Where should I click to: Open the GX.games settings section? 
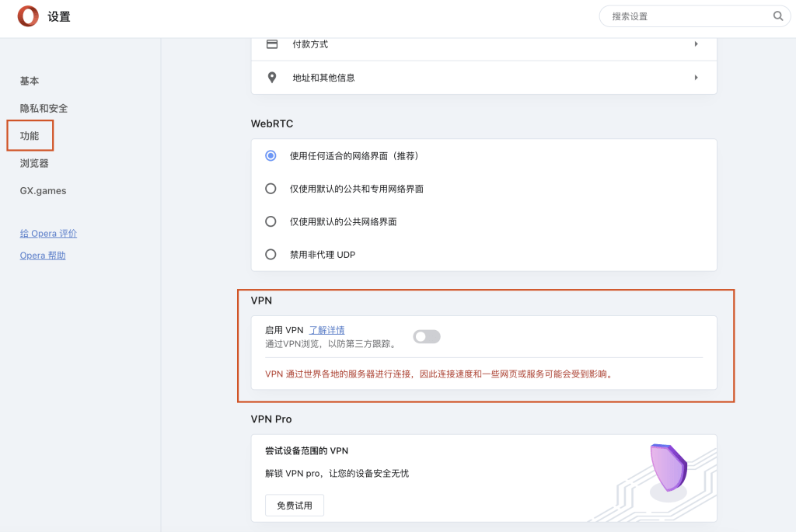(44, 191)
